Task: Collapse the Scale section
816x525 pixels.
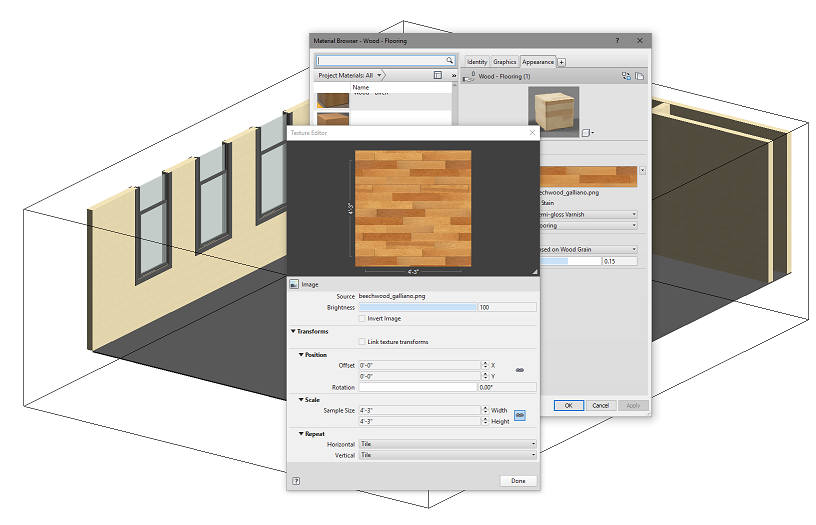Action: (x=301, y=400)
